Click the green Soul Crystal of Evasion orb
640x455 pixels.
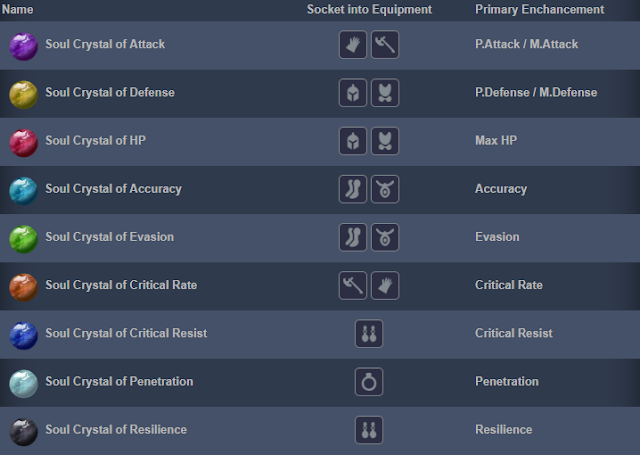tap(24, 239)
